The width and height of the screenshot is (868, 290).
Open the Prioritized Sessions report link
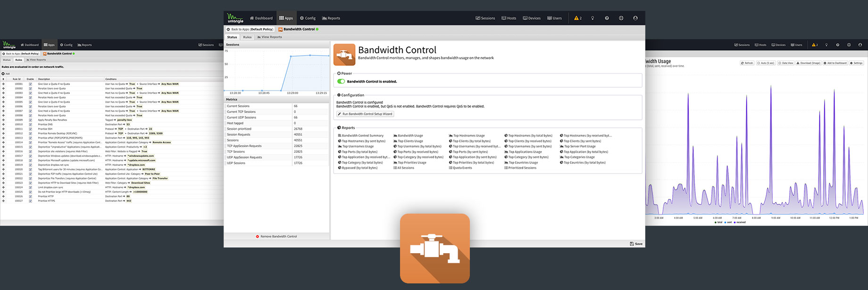(x=520, y=168)
